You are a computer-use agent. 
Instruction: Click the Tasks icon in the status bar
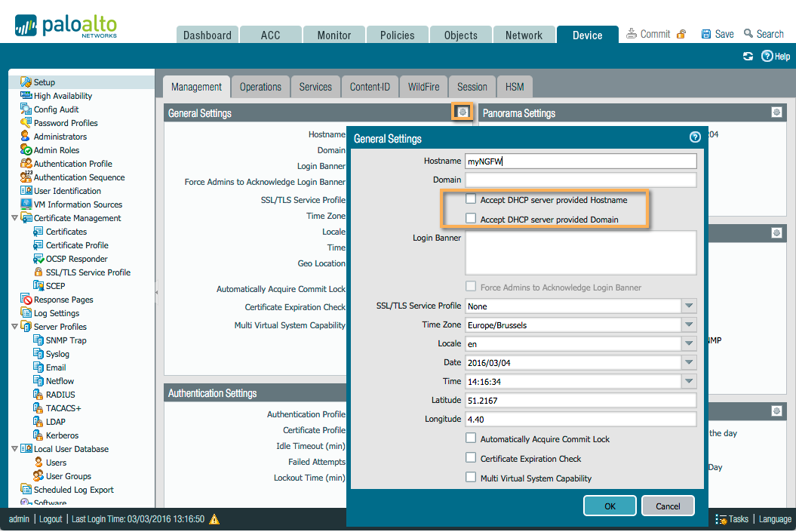[x=721, y=519]
